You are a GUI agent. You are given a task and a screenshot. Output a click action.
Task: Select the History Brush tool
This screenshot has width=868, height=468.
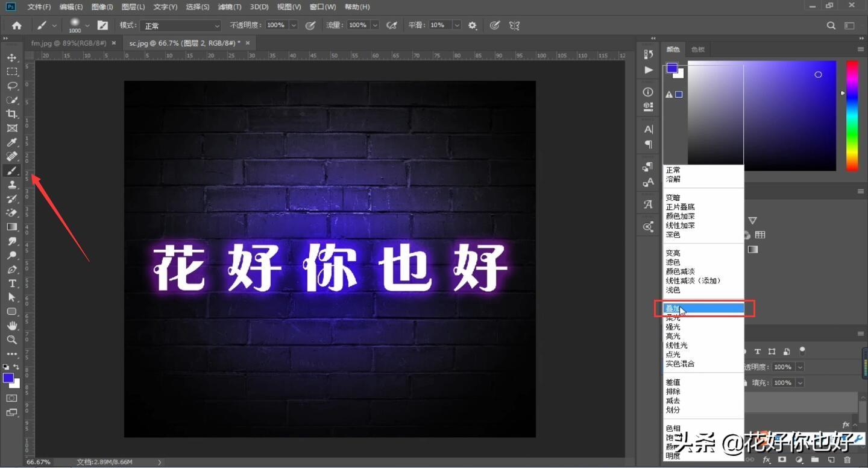[x=11, y=199]
